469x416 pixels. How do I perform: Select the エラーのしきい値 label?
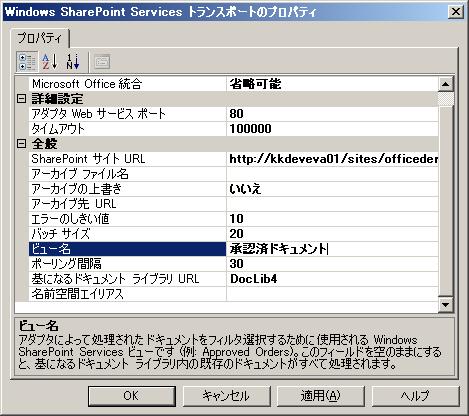[x=127, y=219]
